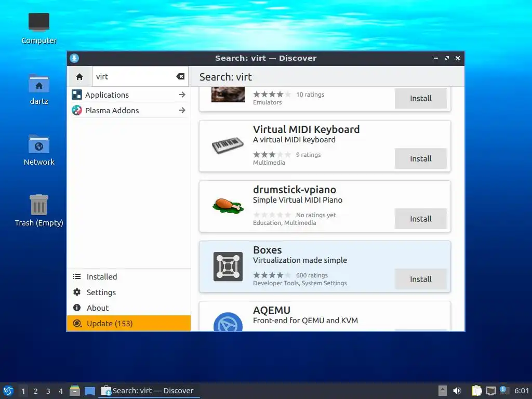Click the 9 ratings text
Image resolution: width=532 pixels, height=399 pixels.
pos(308,155)
